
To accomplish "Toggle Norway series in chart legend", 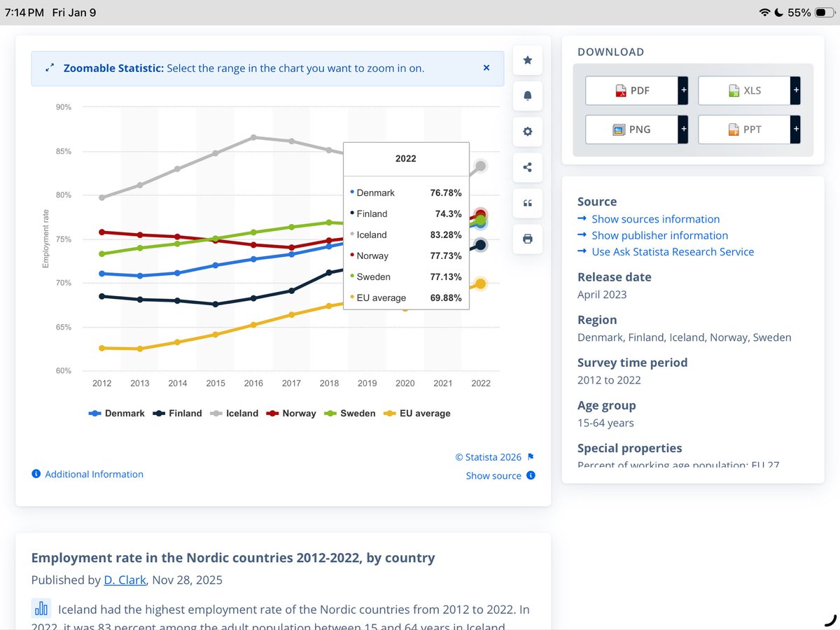I will click(x=291, y=414).
